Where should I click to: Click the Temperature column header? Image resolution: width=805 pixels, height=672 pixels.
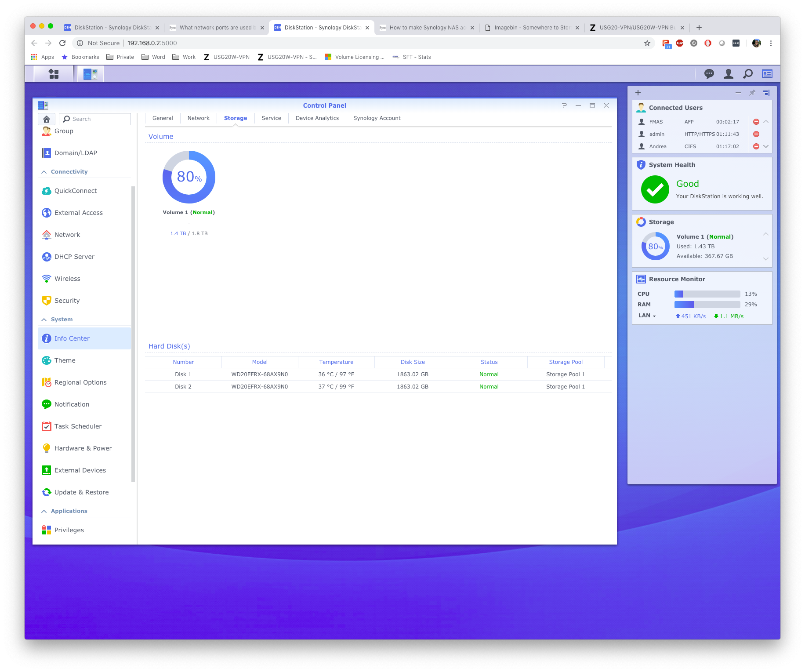pos(336,362)
